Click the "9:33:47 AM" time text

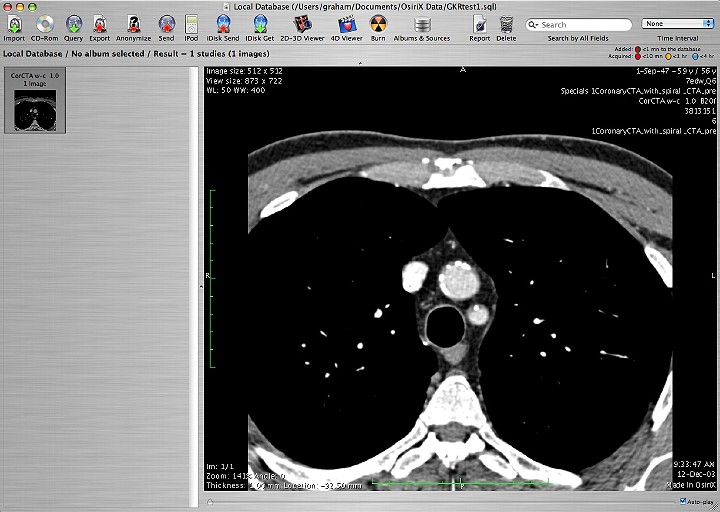[694, 464]
